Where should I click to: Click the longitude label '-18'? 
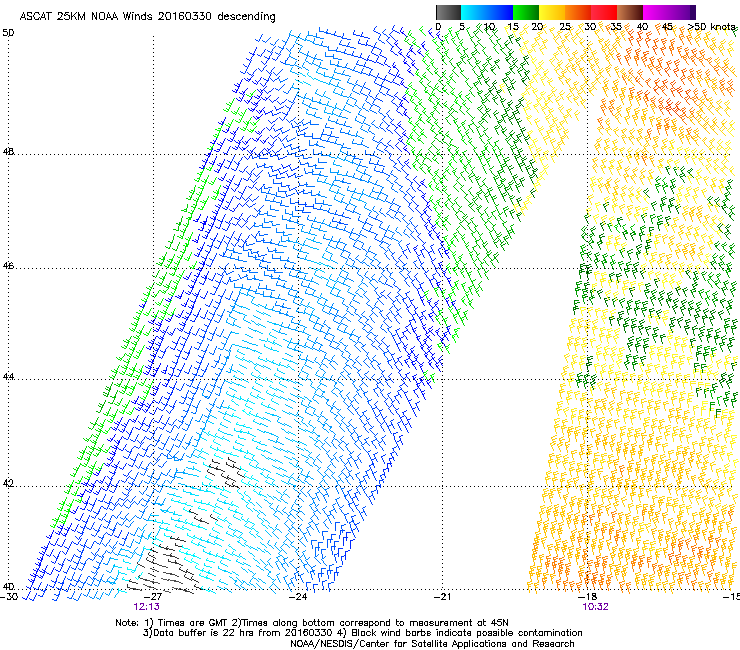pyautogui.click(x=587, y=597)
